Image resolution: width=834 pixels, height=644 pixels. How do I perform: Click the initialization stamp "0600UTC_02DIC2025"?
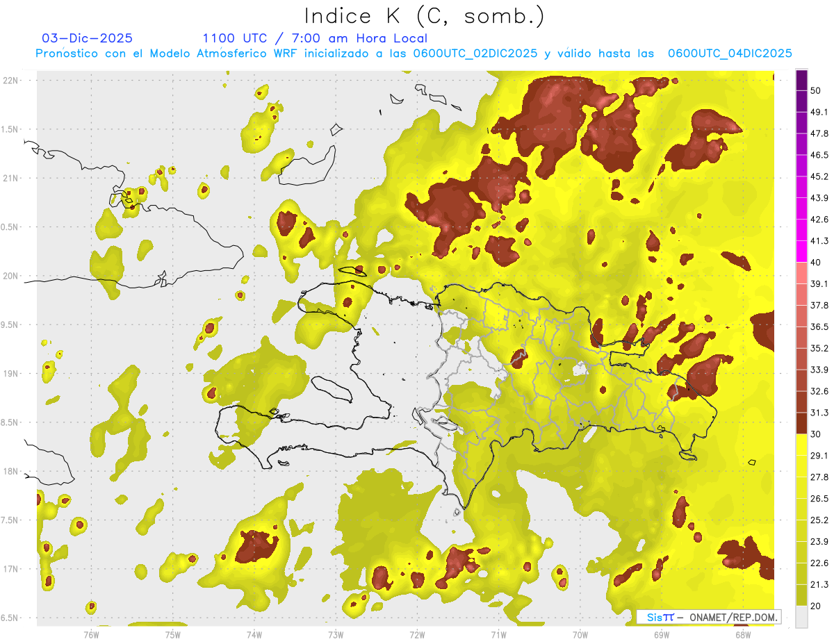pyautogui.click(x=475, y=53)
